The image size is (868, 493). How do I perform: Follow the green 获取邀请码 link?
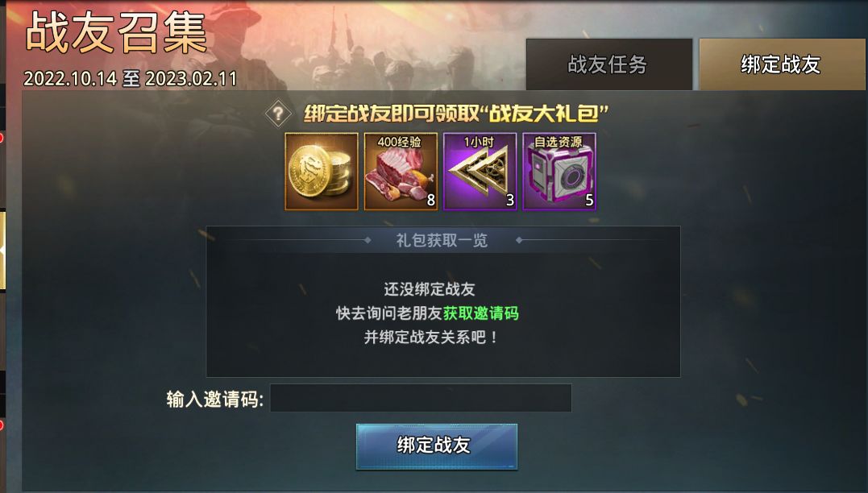[480, 313]
